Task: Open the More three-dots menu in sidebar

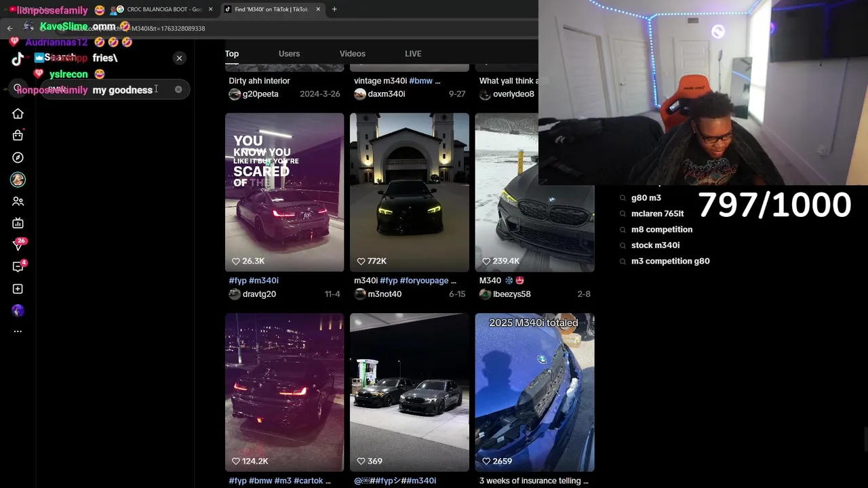Action: coord(18,331)
